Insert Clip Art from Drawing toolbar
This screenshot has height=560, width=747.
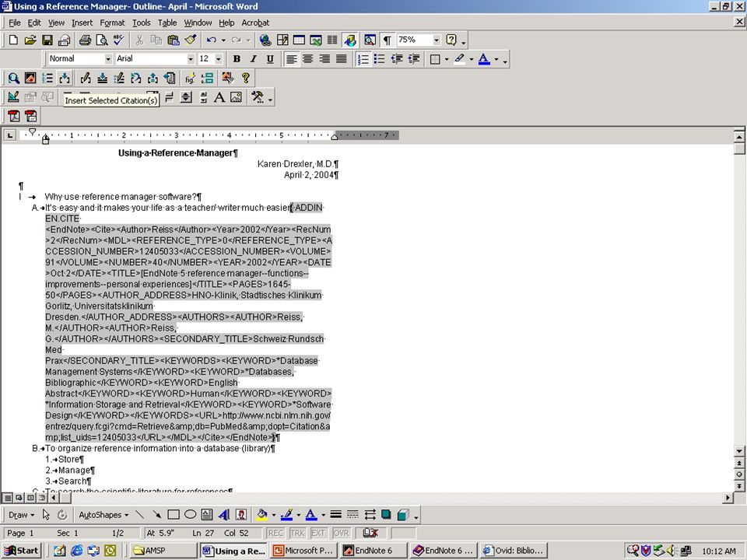pos(240,515)
